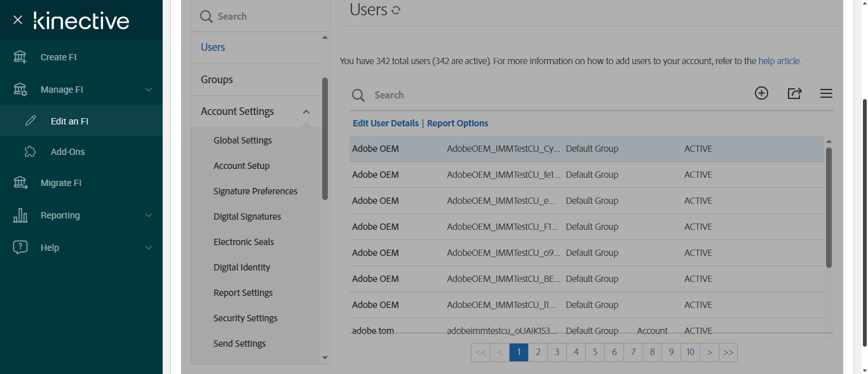Image resolution: width=868 pixels, height=374 pixels.
Task: Close the Kinective sidebar with X icon
Action: (x=18, y=20)
